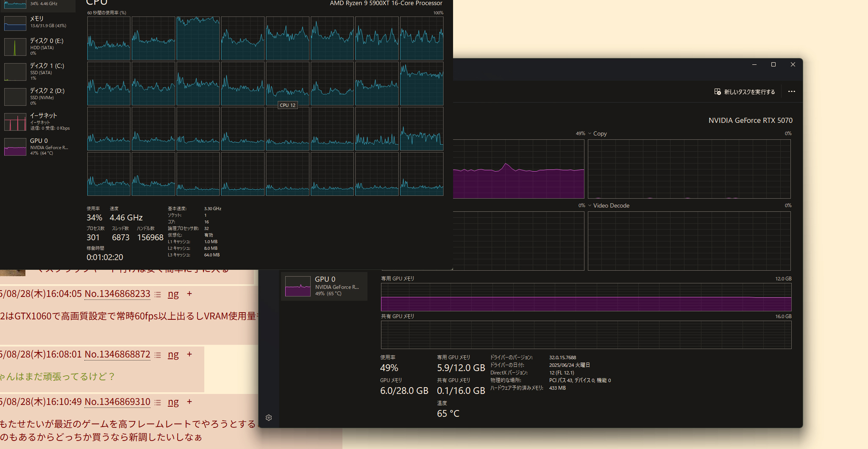Click 新しいタスクを実行する button
Screen dimensions: 868x449
(745, 91)
